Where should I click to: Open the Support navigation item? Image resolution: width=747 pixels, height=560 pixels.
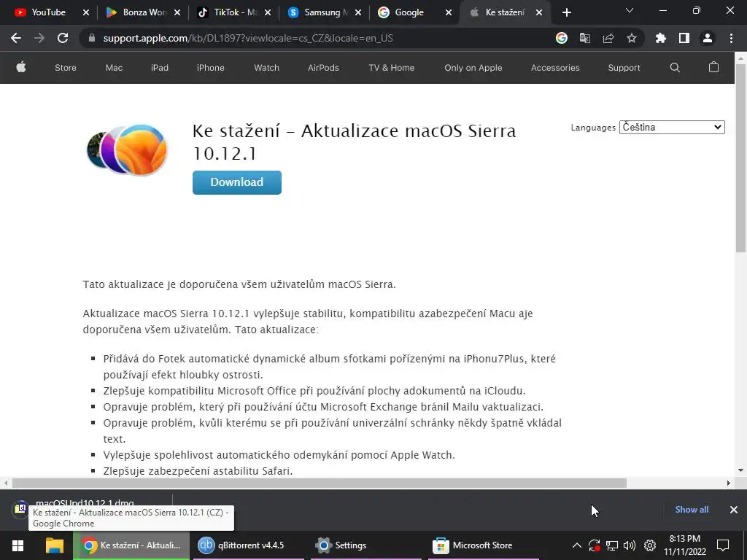tap(624, 68)
